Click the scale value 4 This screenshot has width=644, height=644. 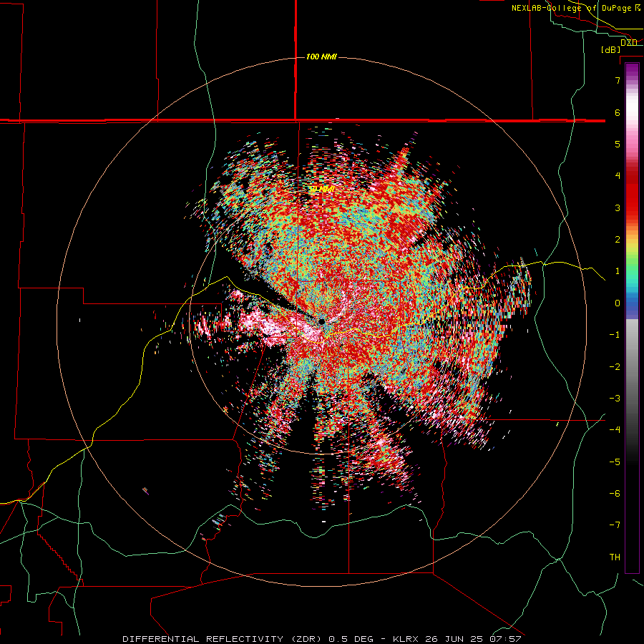tap(618, 176)
